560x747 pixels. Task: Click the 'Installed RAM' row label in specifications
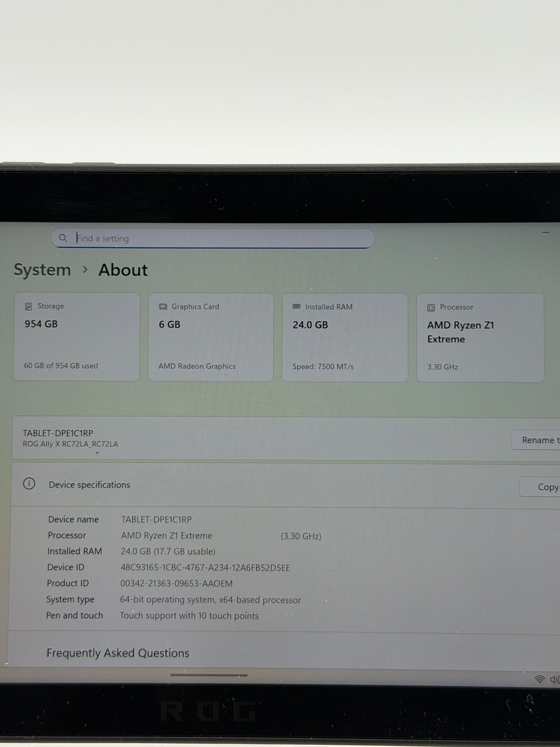[x=75, y=551]
